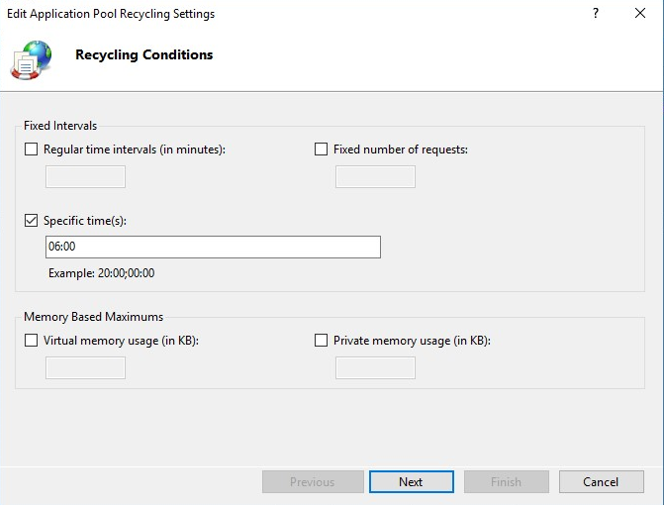Click the Memory Based Maximums group label

point(93,317)
